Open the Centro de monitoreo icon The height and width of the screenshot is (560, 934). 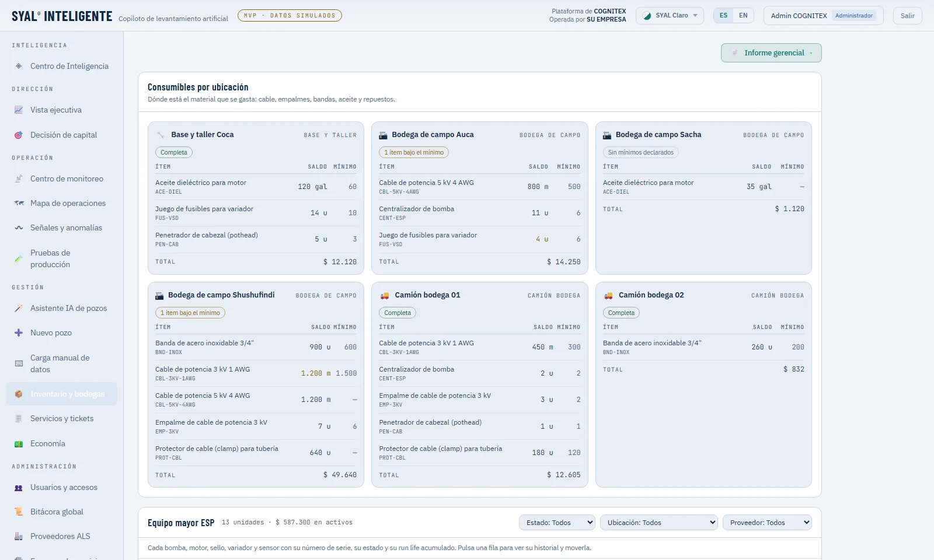click(19, 178)
